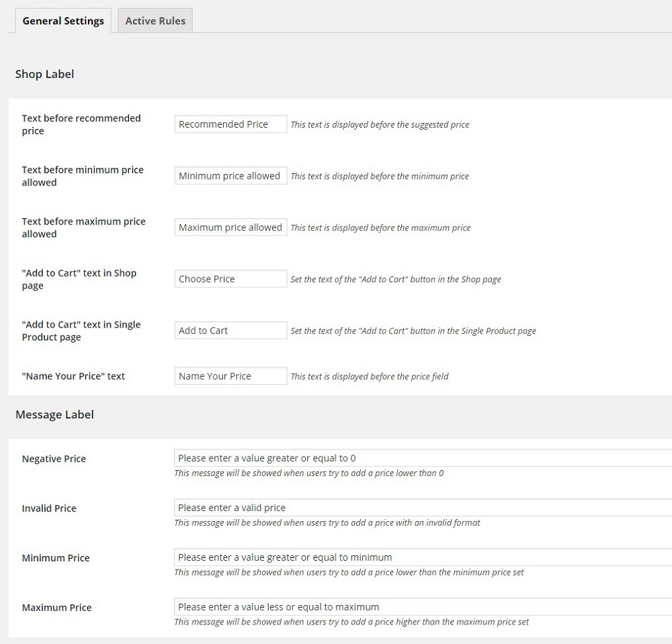Image resolution: width=672 pixels, height=644 pixels.
Task: Click the Add to Cart text field
Action: pos(230,330)
